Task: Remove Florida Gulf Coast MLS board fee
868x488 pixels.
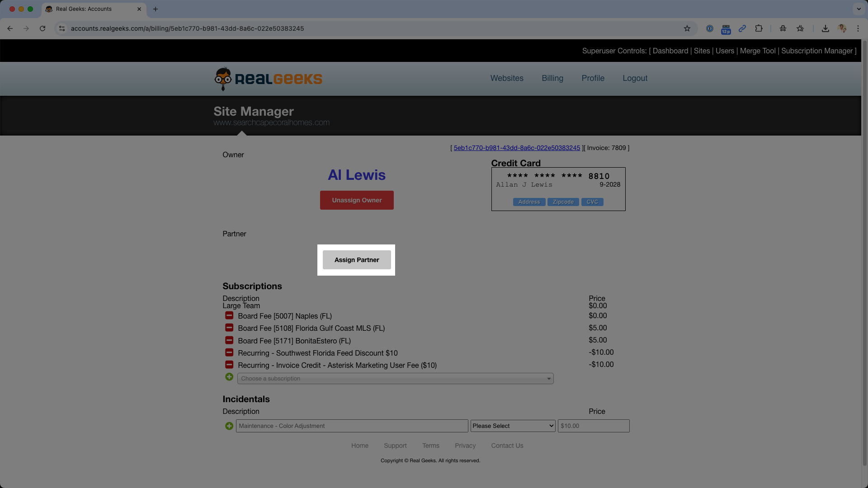Action: [x=229, y=328]
